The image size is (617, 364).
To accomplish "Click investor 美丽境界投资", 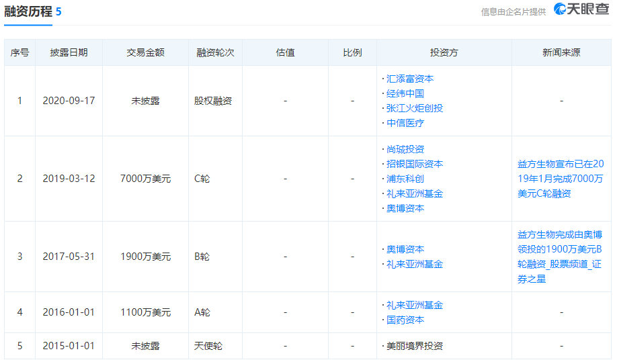I will [414, 346].
